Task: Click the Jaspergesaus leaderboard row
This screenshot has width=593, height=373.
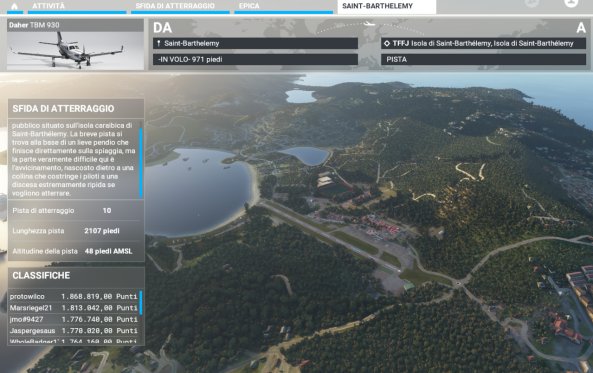Action: pyautogui.click(x=74, y=331)
